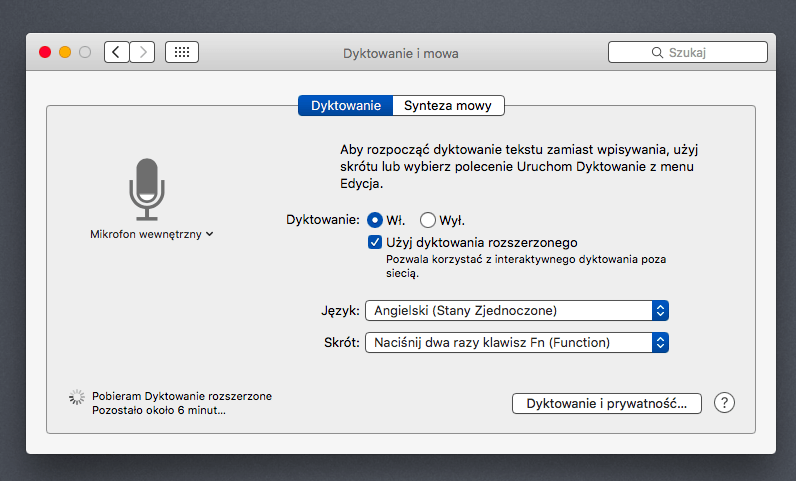The height and width of the screenshot is (481, 796).
Task: Select the Wł. radio button
Action: point(375,220)
